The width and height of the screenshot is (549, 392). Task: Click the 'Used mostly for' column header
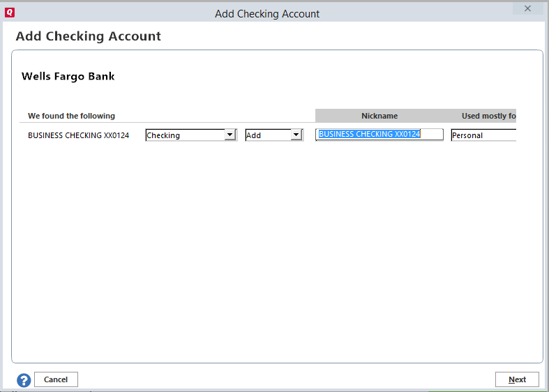489,116
